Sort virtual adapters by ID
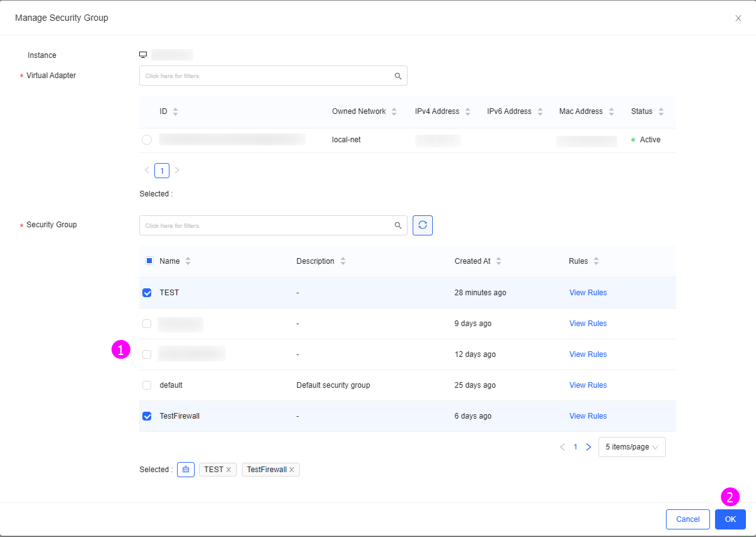Viewport: 756px width, 537px height. [175, 111]
